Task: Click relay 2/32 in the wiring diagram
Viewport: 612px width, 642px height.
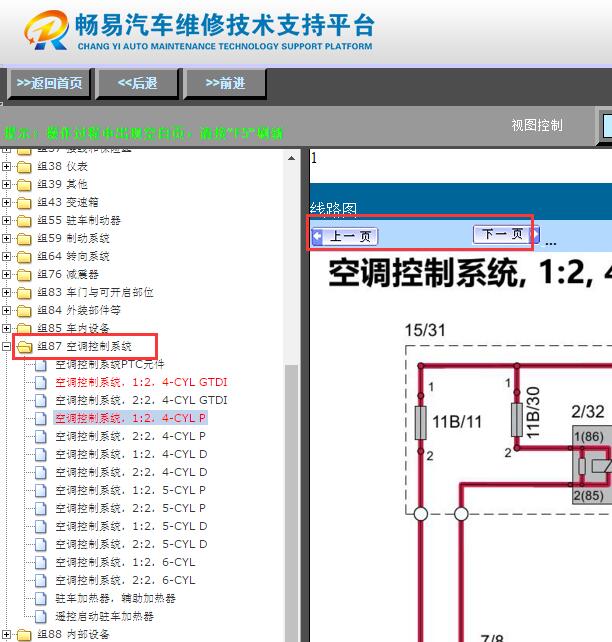Action: click(592, 465)
